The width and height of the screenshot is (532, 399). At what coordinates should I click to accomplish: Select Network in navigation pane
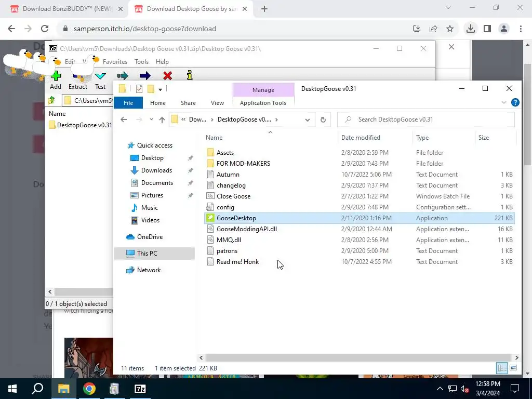click(x=149, y=270)
